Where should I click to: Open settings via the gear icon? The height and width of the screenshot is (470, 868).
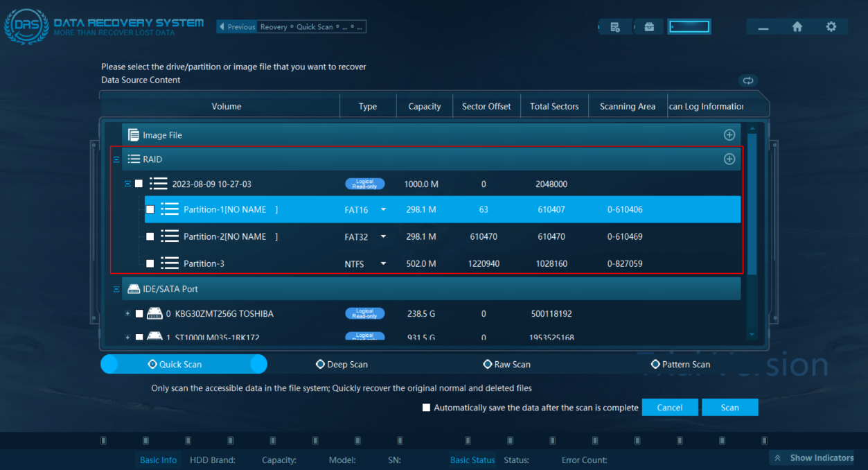[831, 26]
